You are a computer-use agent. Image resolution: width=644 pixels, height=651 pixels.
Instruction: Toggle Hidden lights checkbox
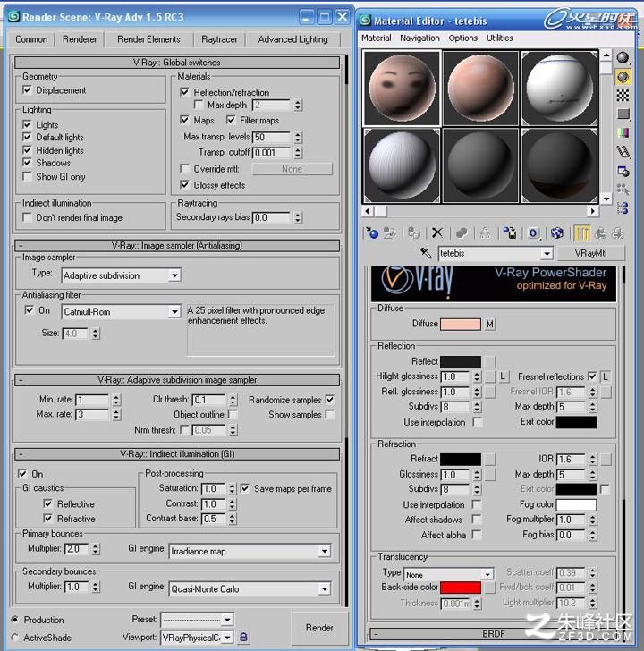click(x=27, y=150)
